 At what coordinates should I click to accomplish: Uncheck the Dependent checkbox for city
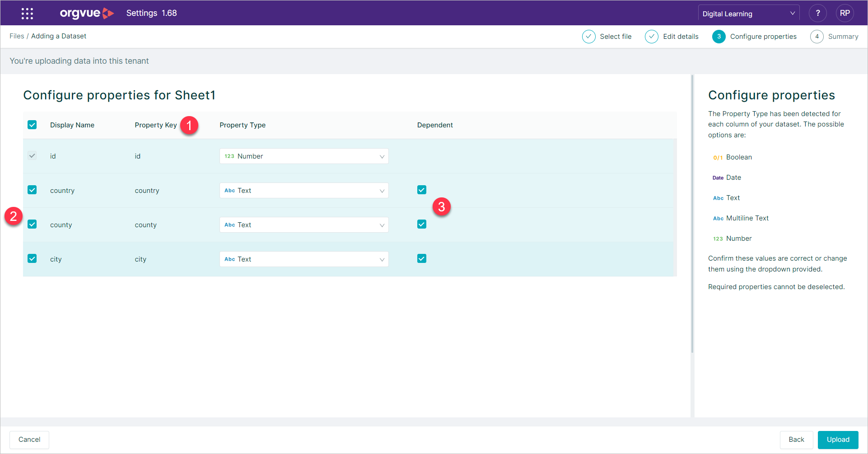pyautogui.click(x=422, y=258)
